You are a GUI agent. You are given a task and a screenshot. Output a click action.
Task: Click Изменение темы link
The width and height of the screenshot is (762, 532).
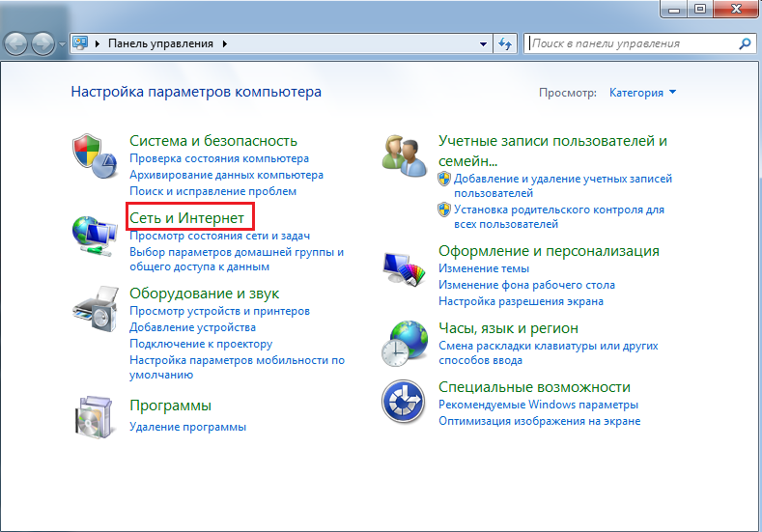coord(484,268)
